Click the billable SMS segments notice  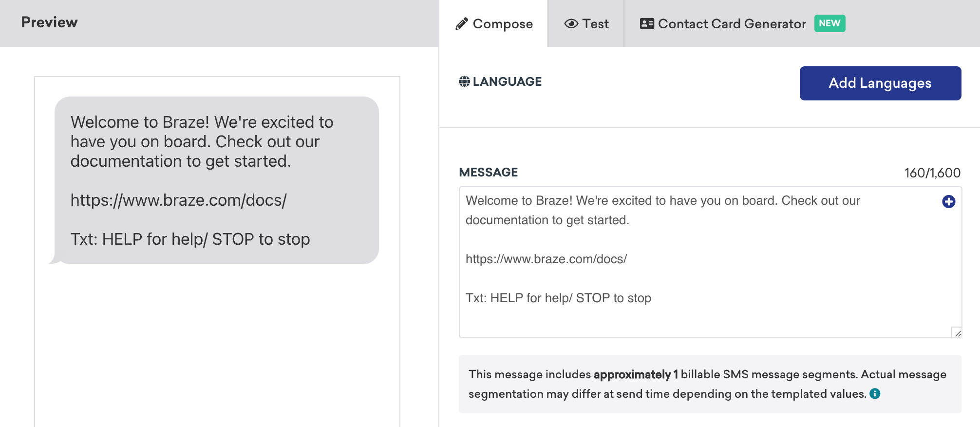tap(710, 384)
